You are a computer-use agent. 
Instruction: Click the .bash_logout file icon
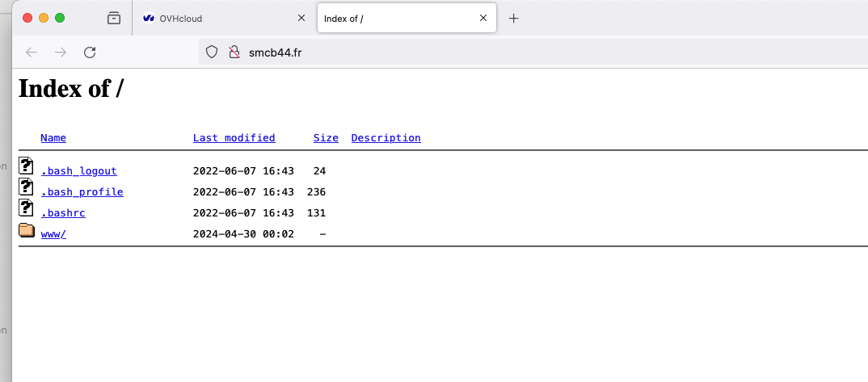(26, 166)
